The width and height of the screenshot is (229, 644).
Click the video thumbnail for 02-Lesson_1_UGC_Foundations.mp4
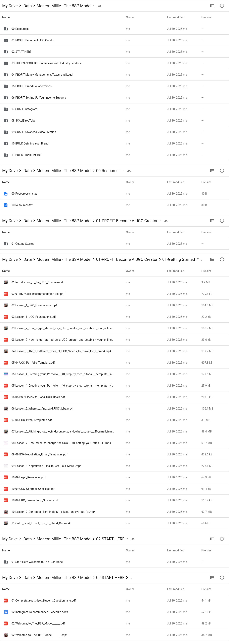pyautogui.click(x=6, y=305)
